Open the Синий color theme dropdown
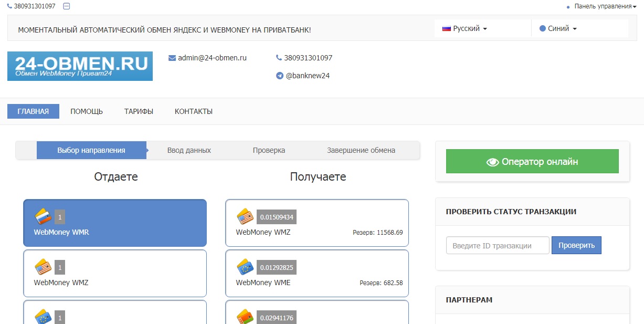This screenshot has width=644, height=324. (x=558, y=29)
